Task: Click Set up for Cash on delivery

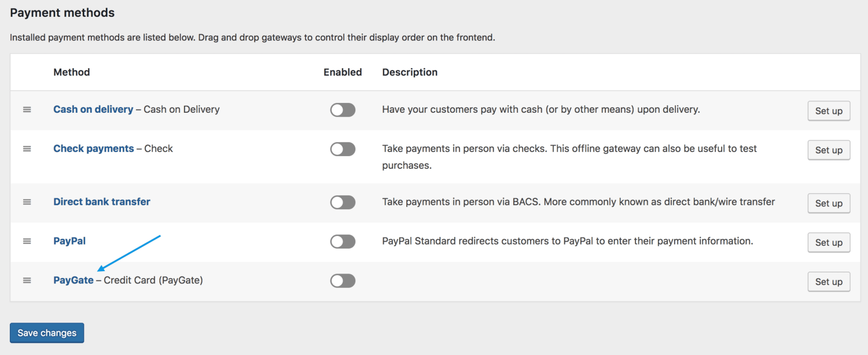Action: (x=829, y=110)
